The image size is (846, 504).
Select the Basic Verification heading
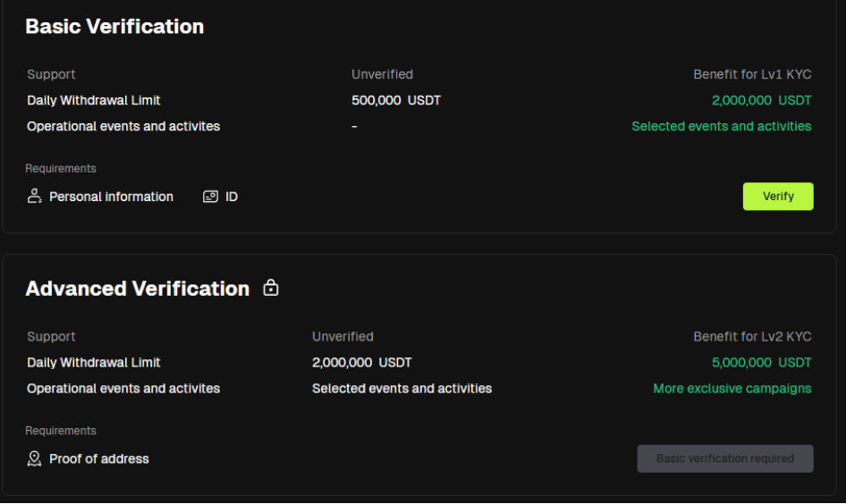pyautogui.click(x=114, y=27)
